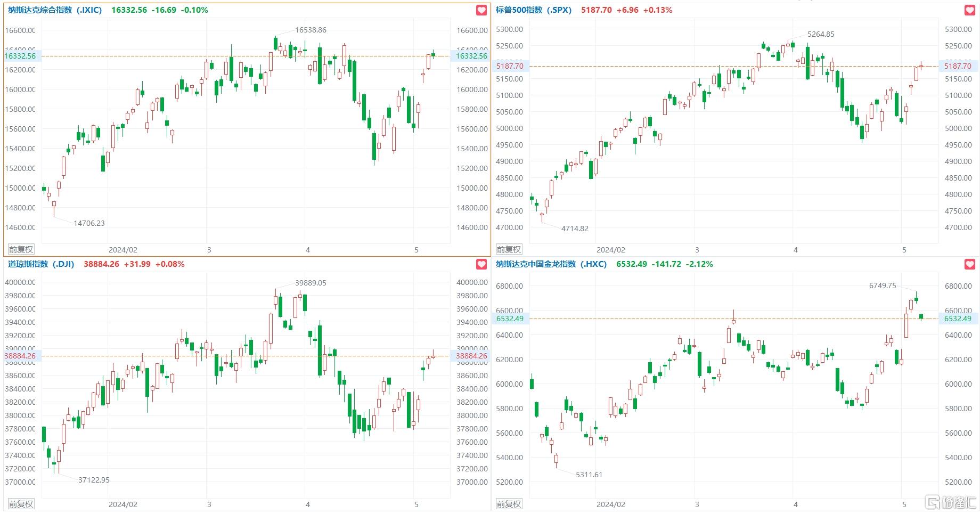This screenshot has width=980, height=514.
Task: Open 前复权 selector on .HXC chart
Action: point(509,504)
